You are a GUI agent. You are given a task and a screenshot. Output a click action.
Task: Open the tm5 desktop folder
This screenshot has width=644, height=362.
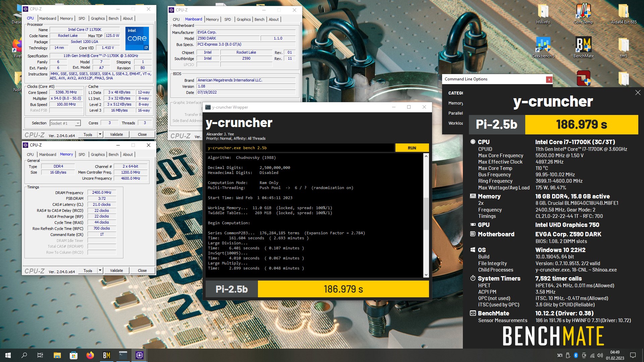624,48
